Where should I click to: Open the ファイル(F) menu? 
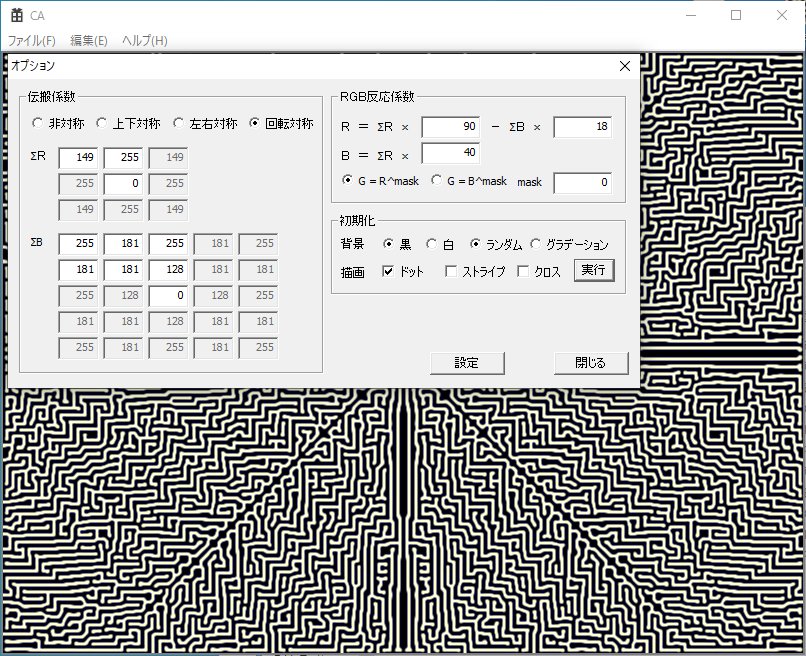click(x=32, y=41)
